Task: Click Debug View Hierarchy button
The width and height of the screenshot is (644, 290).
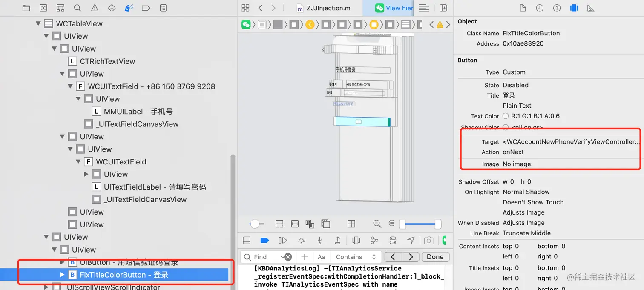Action: [x=356, y=241]
